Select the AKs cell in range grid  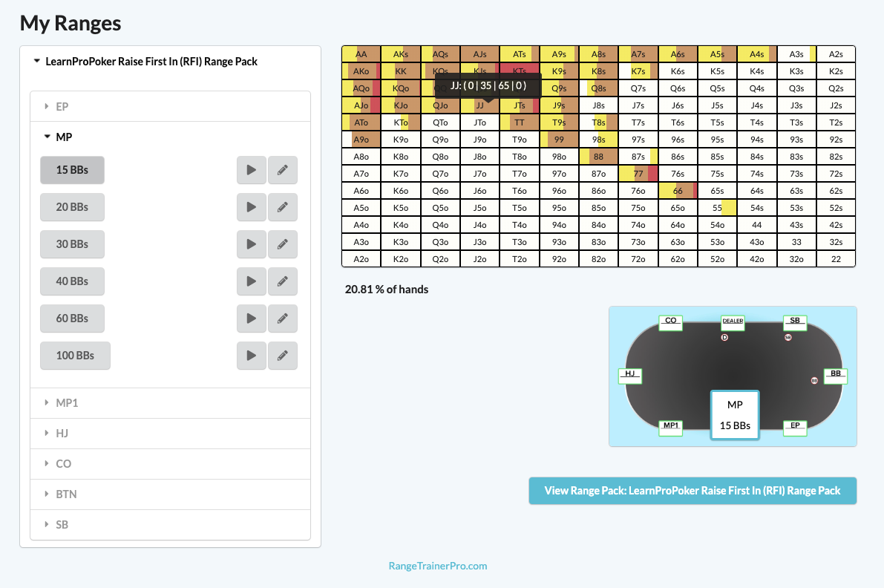click(401, 54)
